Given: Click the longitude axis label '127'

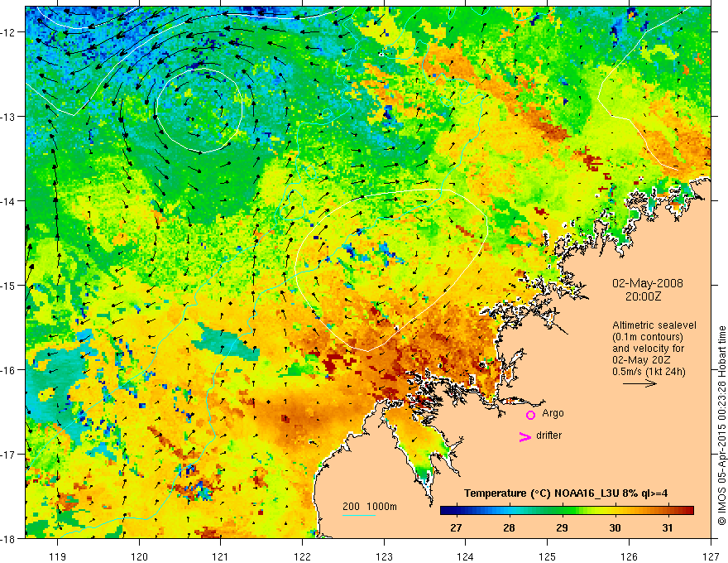Looking at the screenshot, I should coord(711,557).
